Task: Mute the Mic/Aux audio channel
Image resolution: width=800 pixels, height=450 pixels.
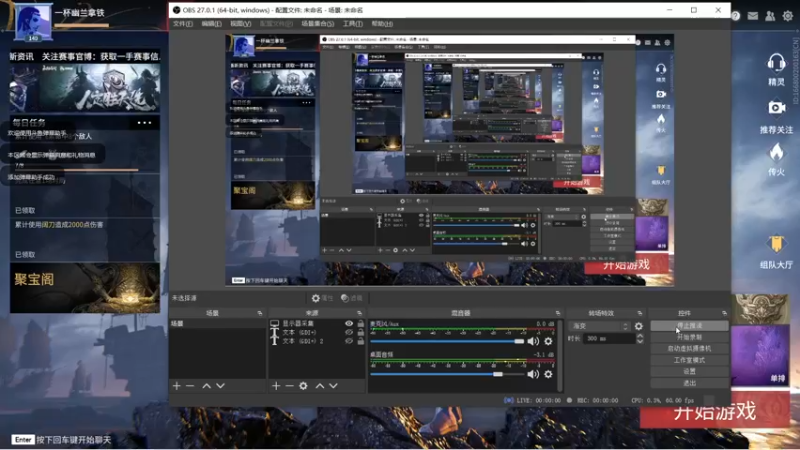Action: [533, 341]
